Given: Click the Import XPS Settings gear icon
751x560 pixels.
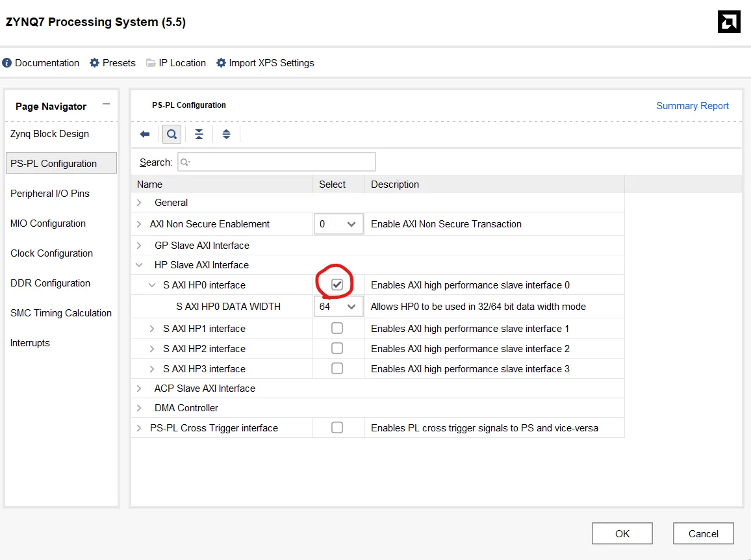Looking at the screenshot, I should [x=221, y=63].
